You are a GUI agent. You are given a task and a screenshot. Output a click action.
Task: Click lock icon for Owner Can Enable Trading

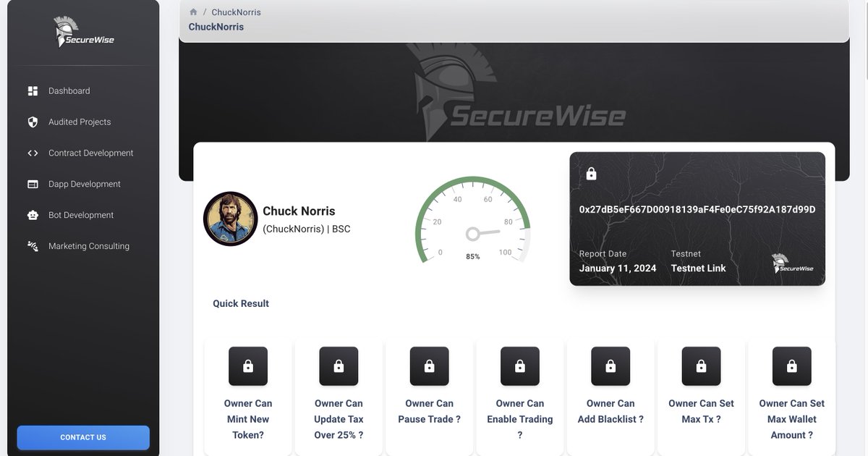(520, 366)
